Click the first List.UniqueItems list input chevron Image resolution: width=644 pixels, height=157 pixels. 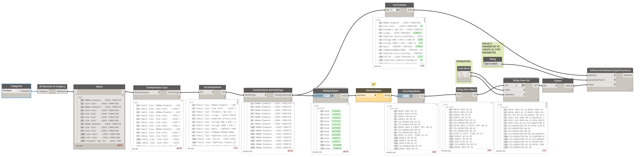click(213, 92)
